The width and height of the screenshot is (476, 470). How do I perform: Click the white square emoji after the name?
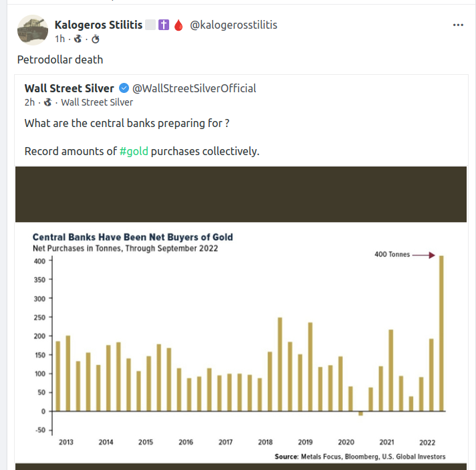(x=150, y=25)
